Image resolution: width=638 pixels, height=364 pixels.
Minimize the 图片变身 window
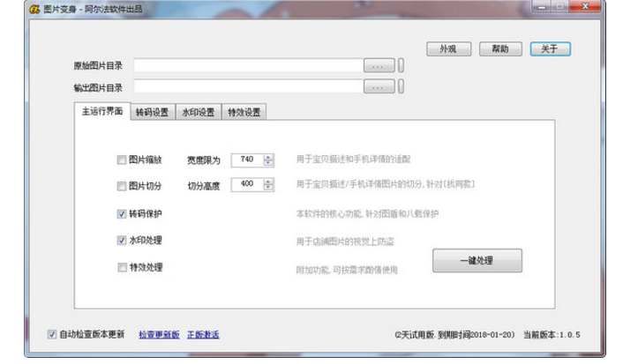point(542,6)
